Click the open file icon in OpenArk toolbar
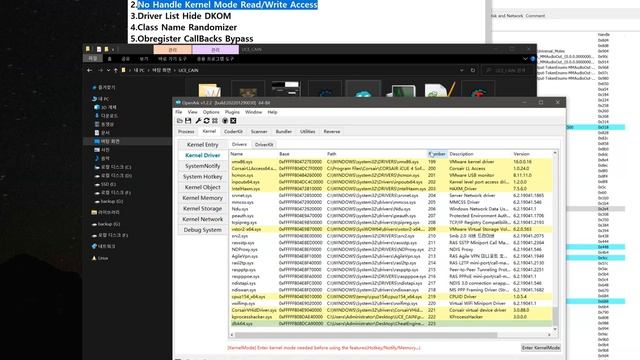 point(180,121)
